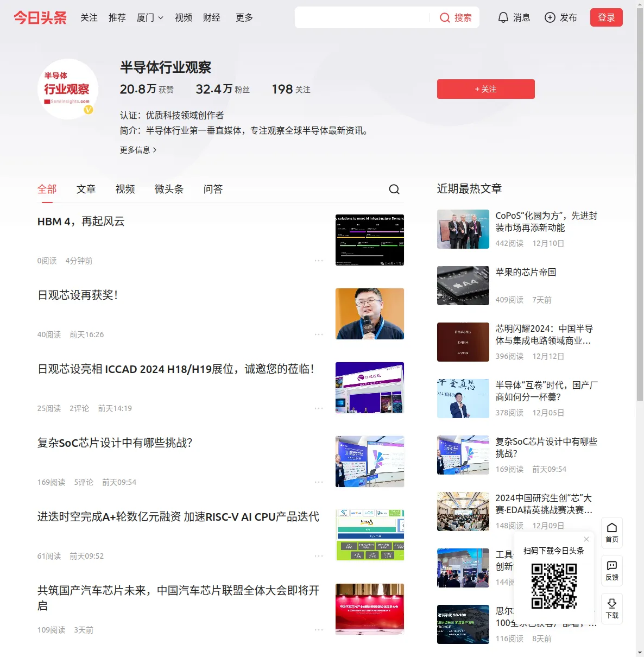Click 2评论 under ICCAD 2024 article
Image resolution: width=644 pixels, height=657 pixels.
[79, 408]
